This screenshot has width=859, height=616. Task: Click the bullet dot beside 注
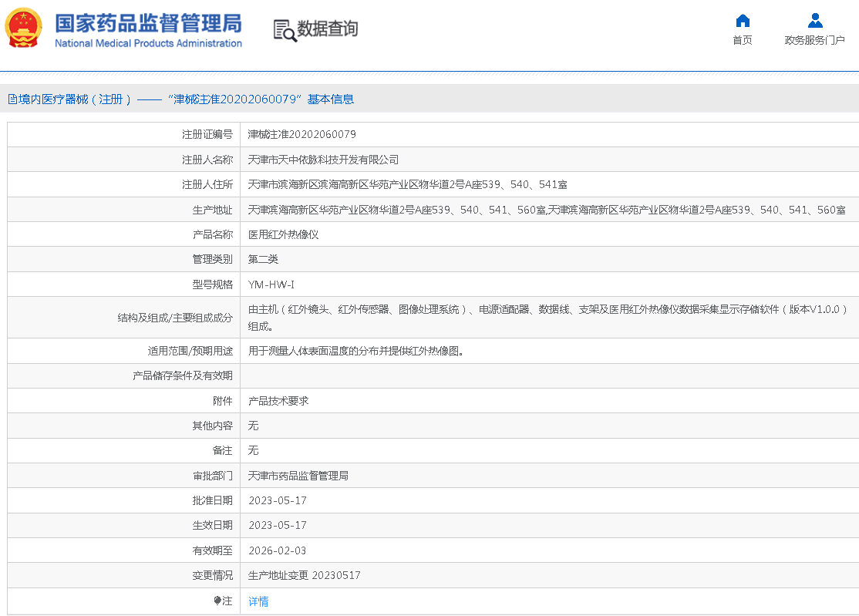click(x=217, y=601)
